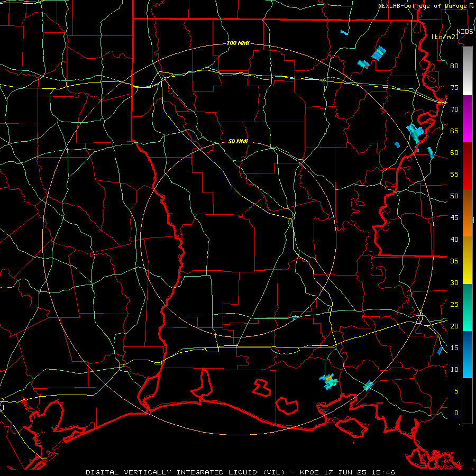
Task: Click the 15 value on the color scale
Action: [454, 348]
